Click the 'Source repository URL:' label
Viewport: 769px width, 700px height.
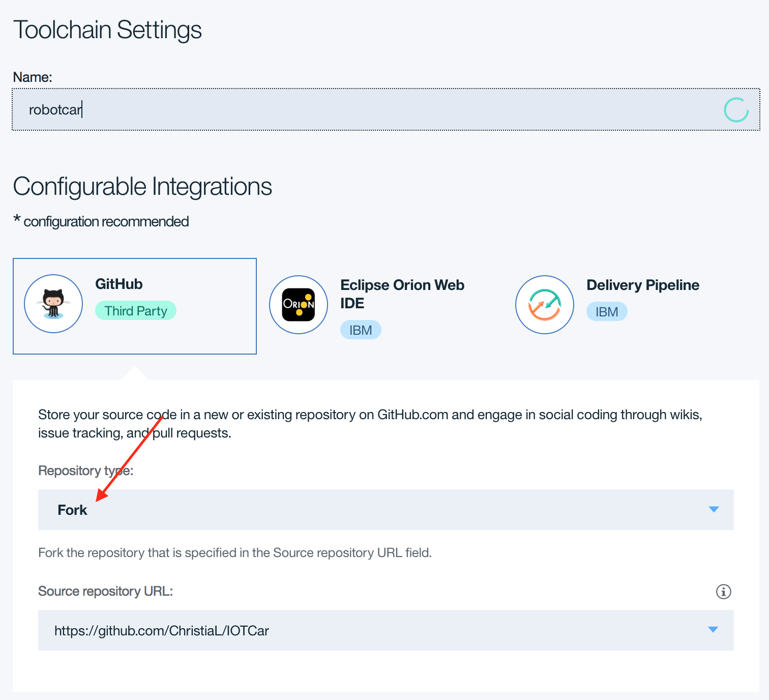[105, 591]
